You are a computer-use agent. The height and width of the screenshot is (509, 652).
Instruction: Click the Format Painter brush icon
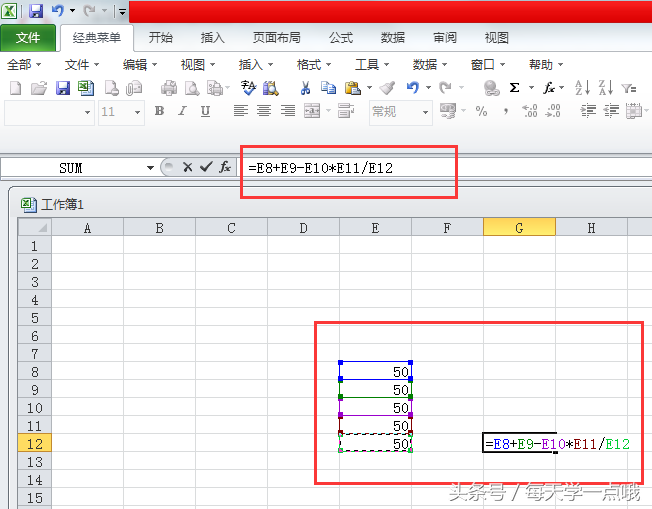pyautogui.click(x=387, y=88)
